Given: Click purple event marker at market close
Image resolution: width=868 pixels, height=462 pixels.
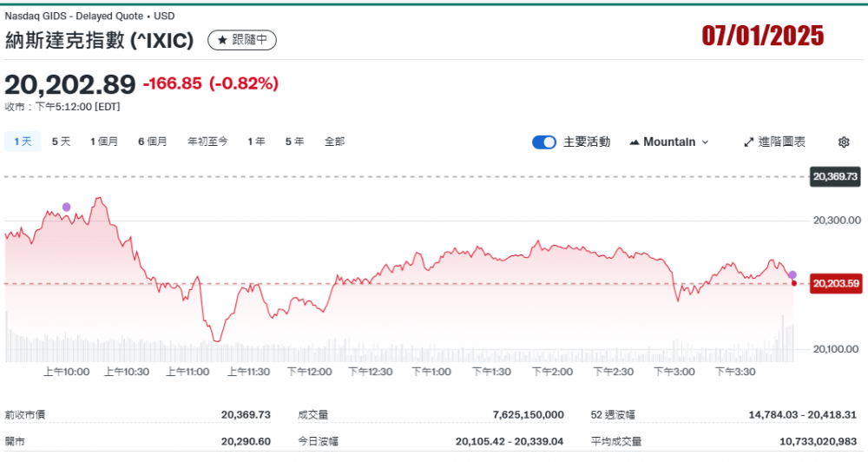Looking at the screenshot, I should click(792, 274).
